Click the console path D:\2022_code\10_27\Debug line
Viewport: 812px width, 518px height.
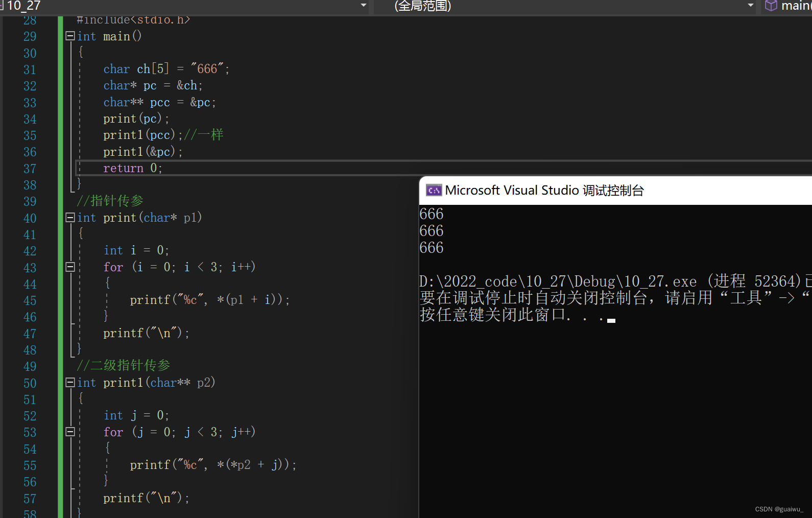point(615,281)
